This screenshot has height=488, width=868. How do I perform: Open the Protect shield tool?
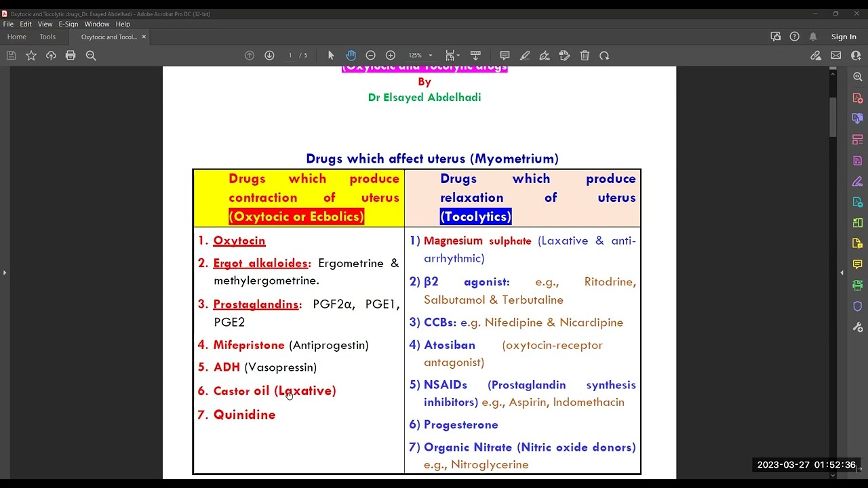coord(858,306)
